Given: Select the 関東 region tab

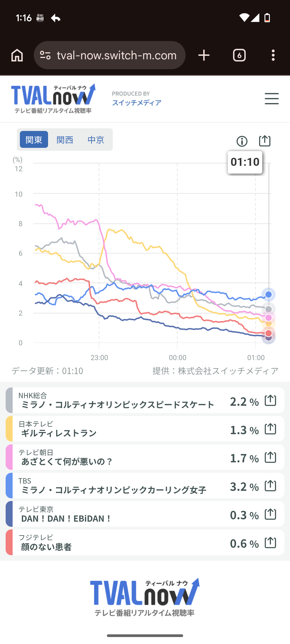Looking at the screenshot, I should click(x=34, y=140).
